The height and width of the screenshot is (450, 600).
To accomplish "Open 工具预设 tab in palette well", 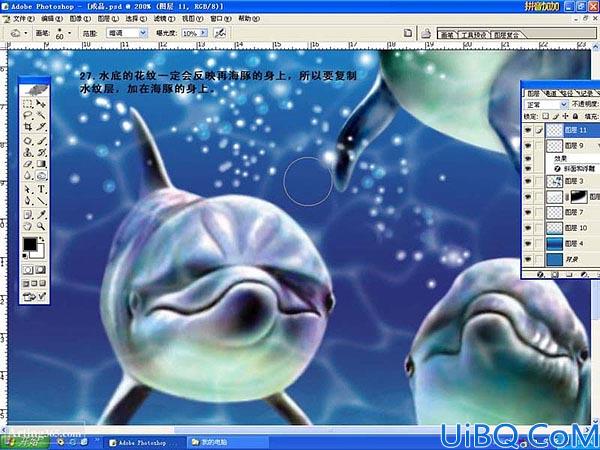I will (x=473, y=35).
